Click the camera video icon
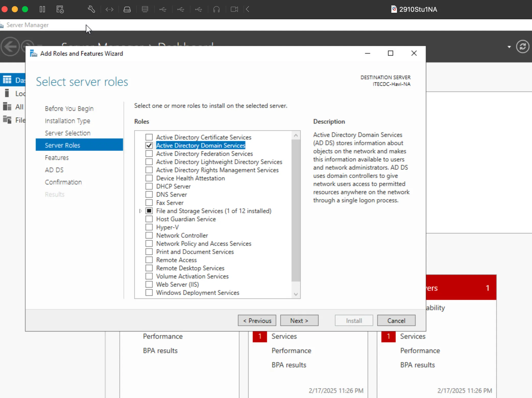The width and height of the screenshot is (532, 398). (x=234, y=9)
